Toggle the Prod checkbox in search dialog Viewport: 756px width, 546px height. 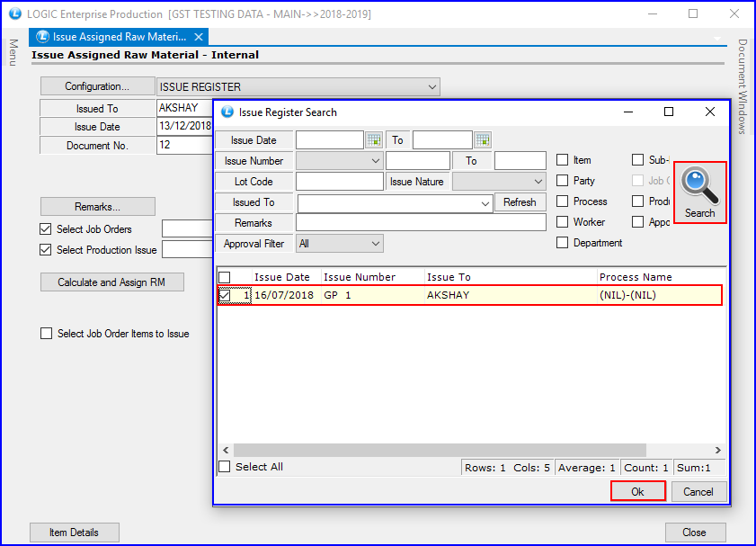637,201
